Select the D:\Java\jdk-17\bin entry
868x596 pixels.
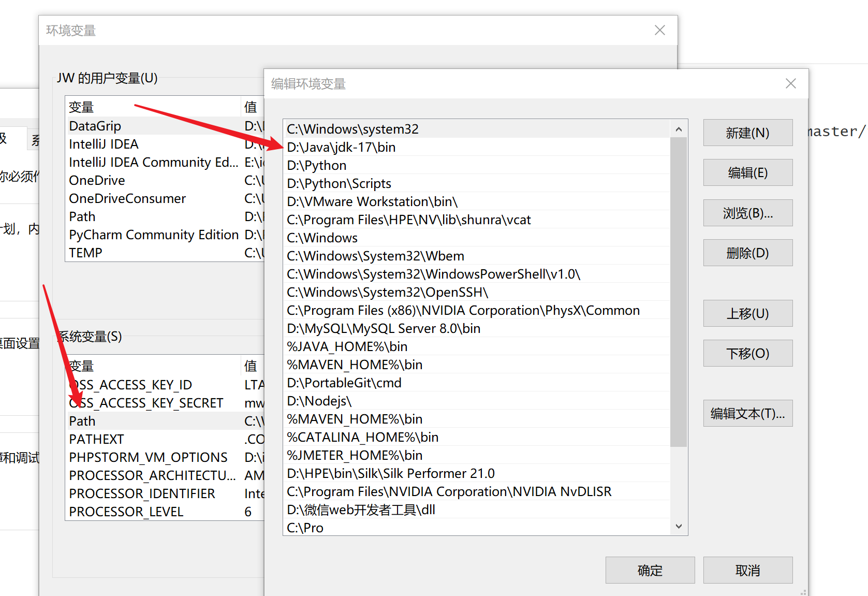point(477,147)
